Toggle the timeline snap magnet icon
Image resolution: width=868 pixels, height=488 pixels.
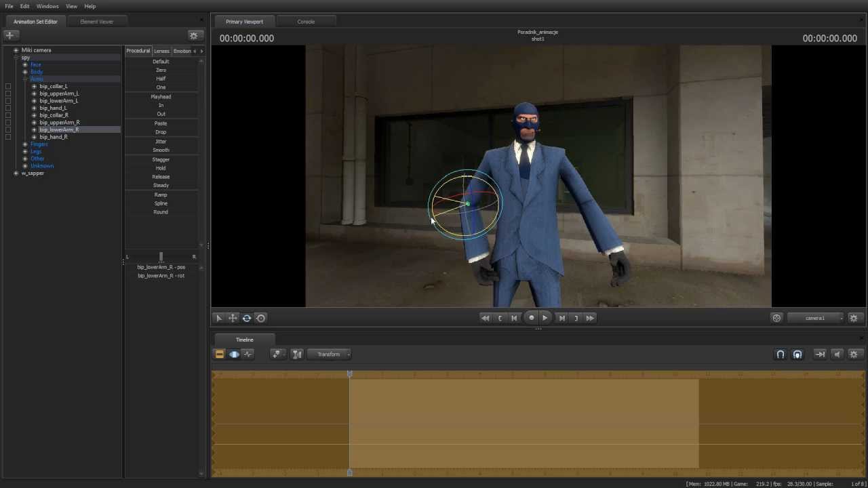781,354
